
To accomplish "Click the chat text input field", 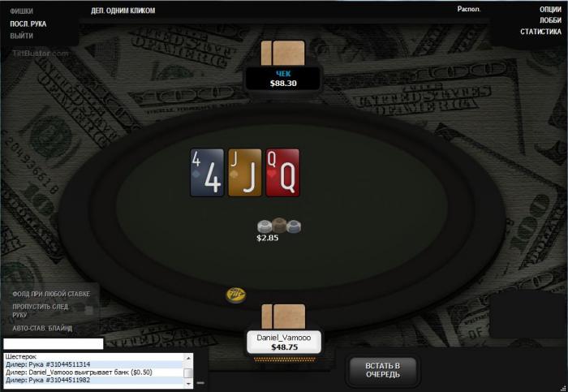I will [x=54, y=344].
